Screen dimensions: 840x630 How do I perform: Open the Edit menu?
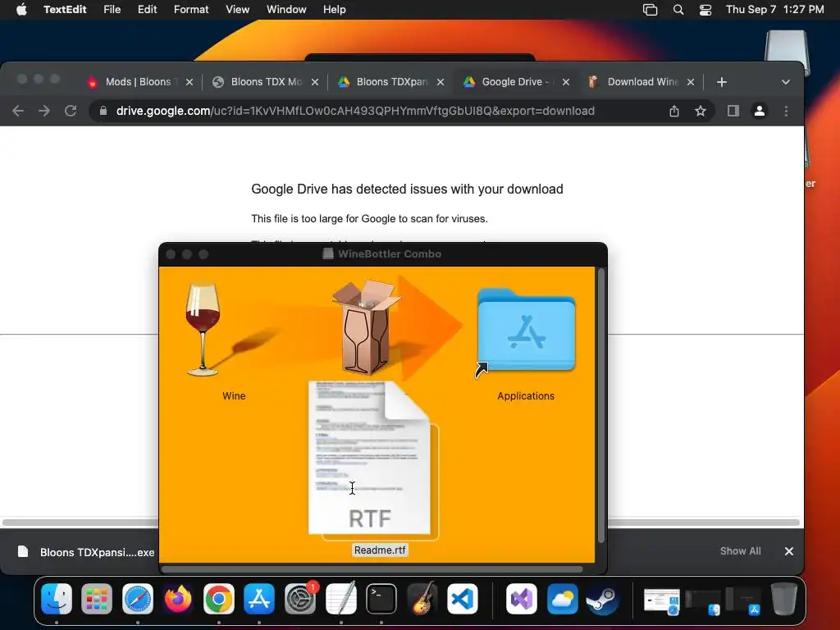tap(147, 9)
